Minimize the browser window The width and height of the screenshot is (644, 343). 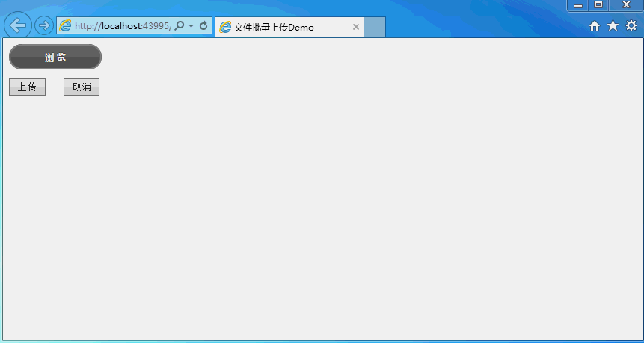[577, 5]
